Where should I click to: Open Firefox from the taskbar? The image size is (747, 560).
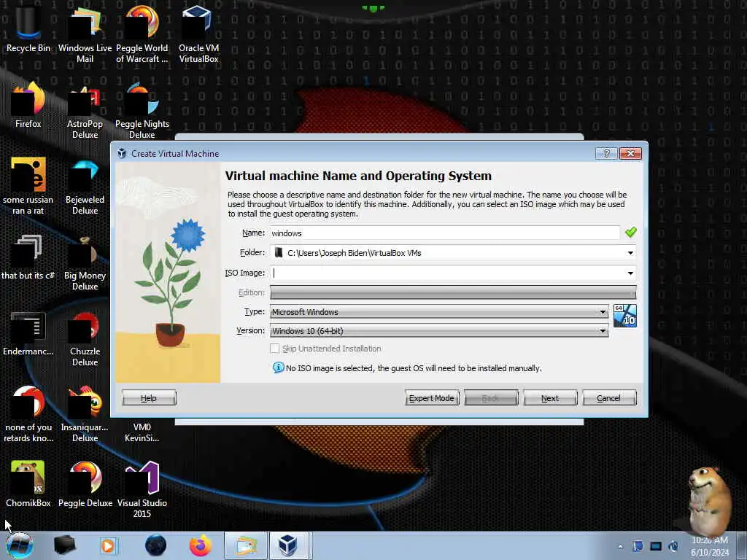[x=201, y=545]
